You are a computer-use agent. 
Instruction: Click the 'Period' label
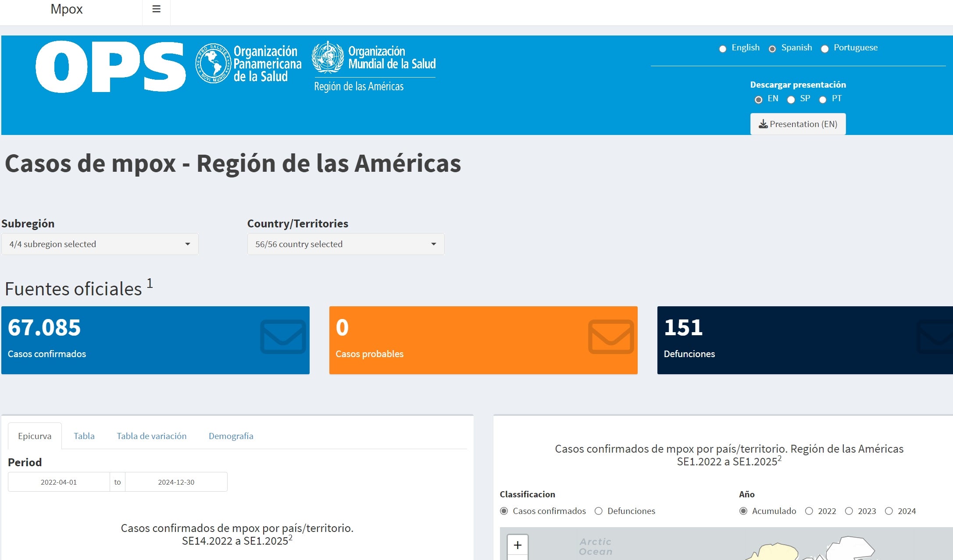point(25,462)
